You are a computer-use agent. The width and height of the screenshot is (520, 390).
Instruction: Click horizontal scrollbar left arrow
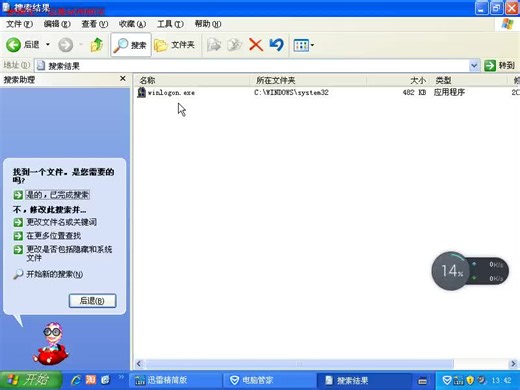pos(139,364)
